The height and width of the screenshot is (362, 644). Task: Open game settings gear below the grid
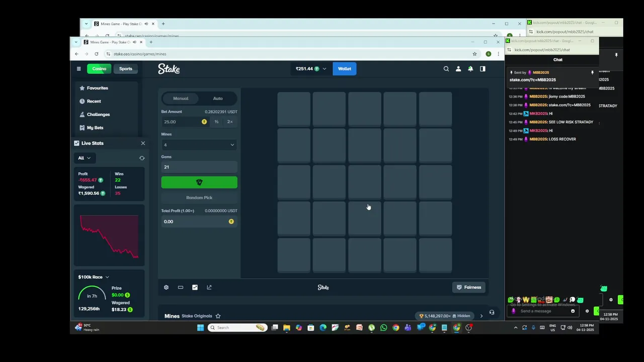click(x=166, y=288)
